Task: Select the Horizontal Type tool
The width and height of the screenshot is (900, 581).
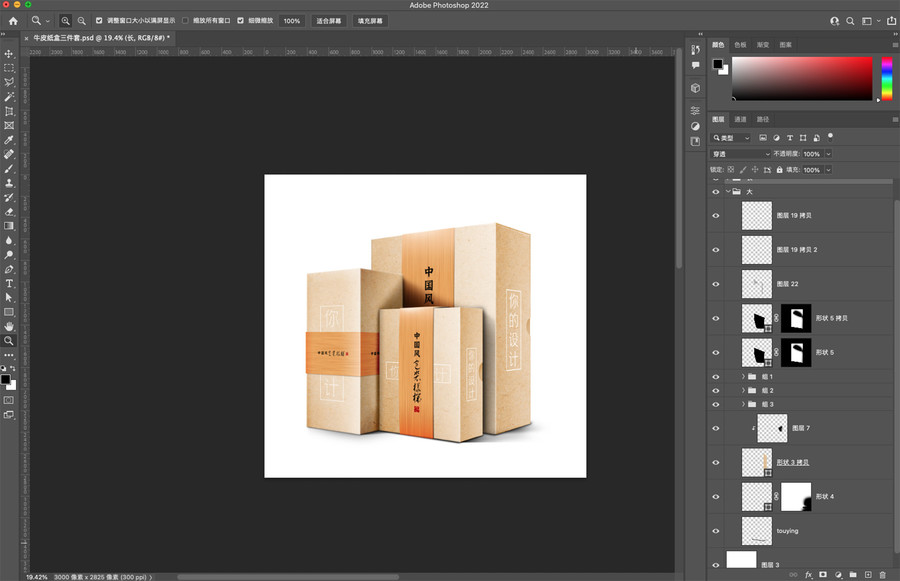Action: point(9,284)
